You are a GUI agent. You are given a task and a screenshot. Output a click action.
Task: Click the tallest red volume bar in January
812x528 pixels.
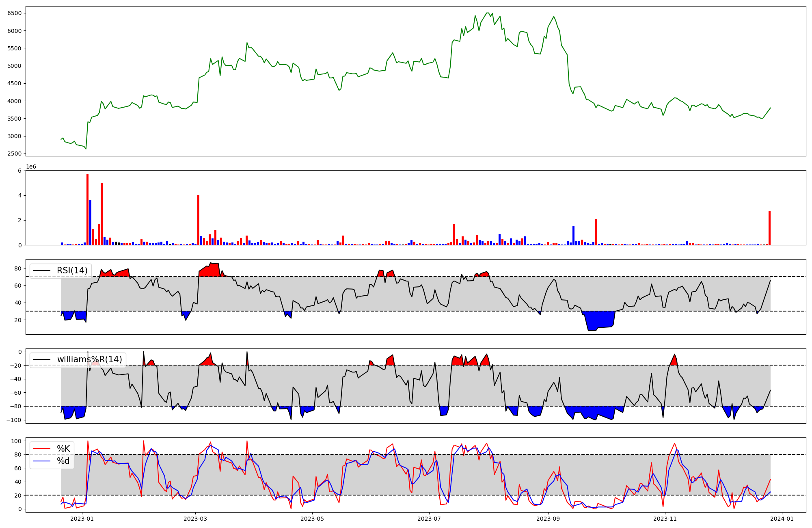click(x=87, y=209)
